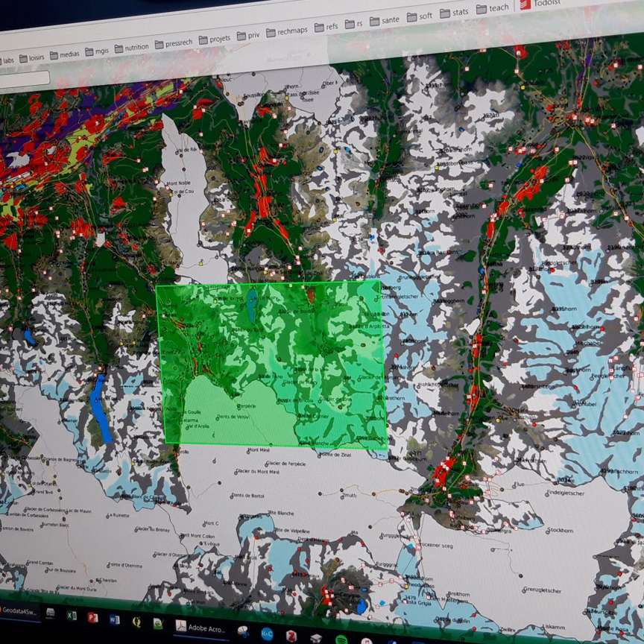Click the round R+C taskbar icon

267,633
